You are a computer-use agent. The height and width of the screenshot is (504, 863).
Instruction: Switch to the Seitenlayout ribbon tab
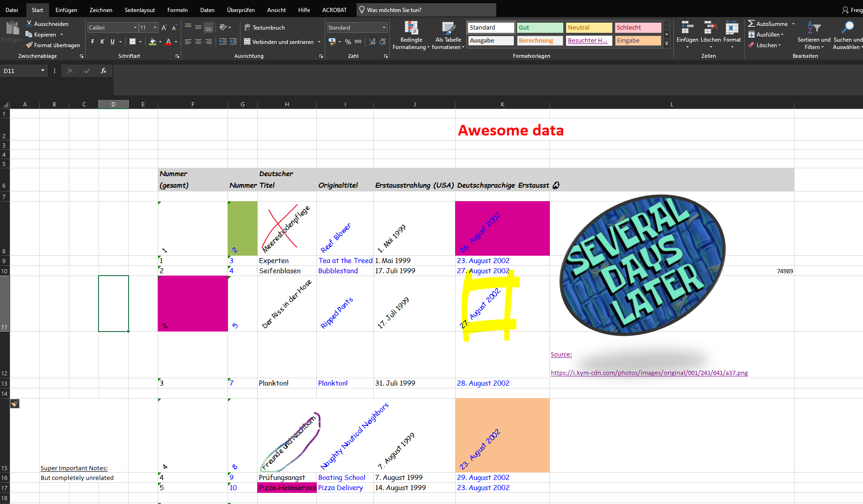point(140,10)
